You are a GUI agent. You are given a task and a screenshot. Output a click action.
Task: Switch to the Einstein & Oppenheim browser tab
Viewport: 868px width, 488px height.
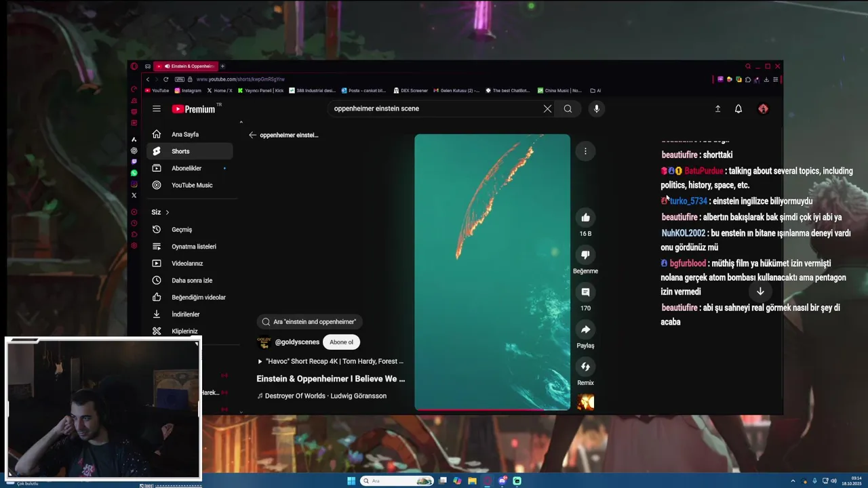pyautogui.click(x=187, y=66)
